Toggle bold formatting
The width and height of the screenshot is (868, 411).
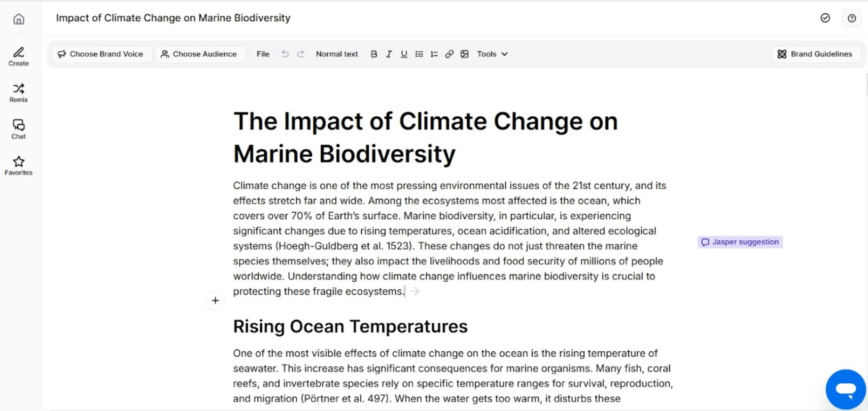click(x=374, y=54)
